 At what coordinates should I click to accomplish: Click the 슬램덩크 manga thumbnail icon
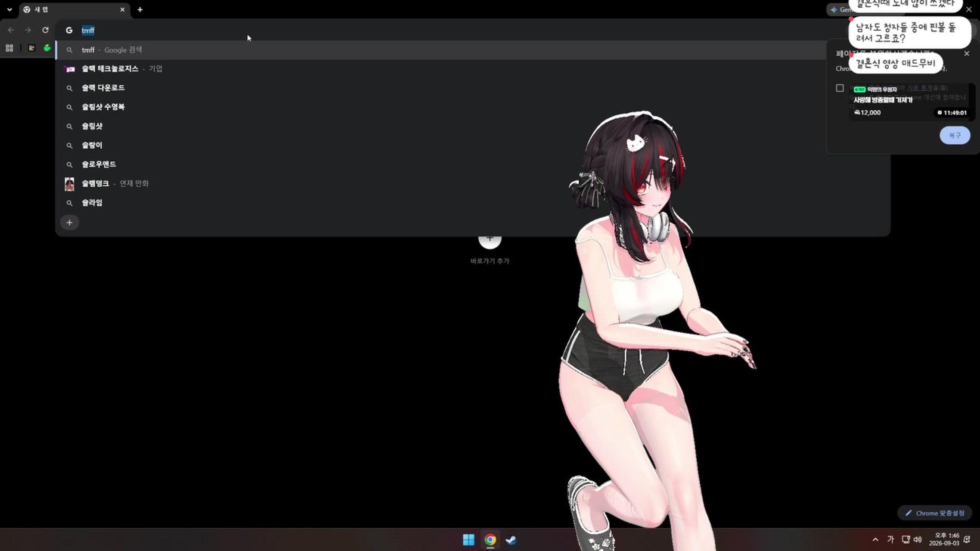[69, 184]
